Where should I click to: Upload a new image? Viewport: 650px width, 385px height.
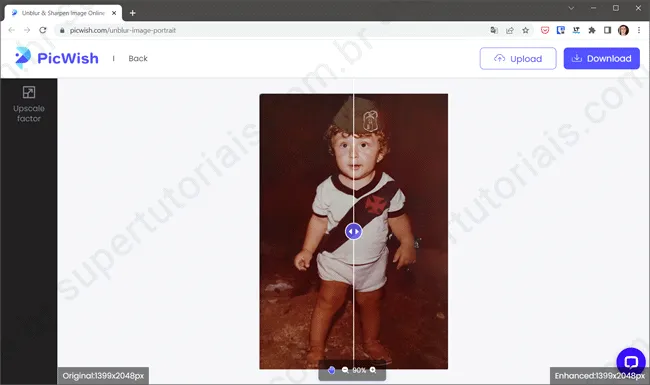518,58
